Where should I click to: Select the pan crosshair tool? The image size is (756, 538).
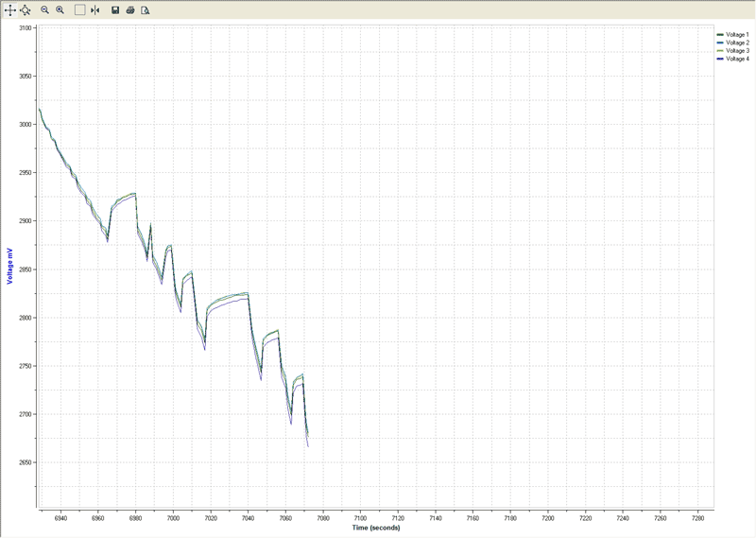coord(10,10)
